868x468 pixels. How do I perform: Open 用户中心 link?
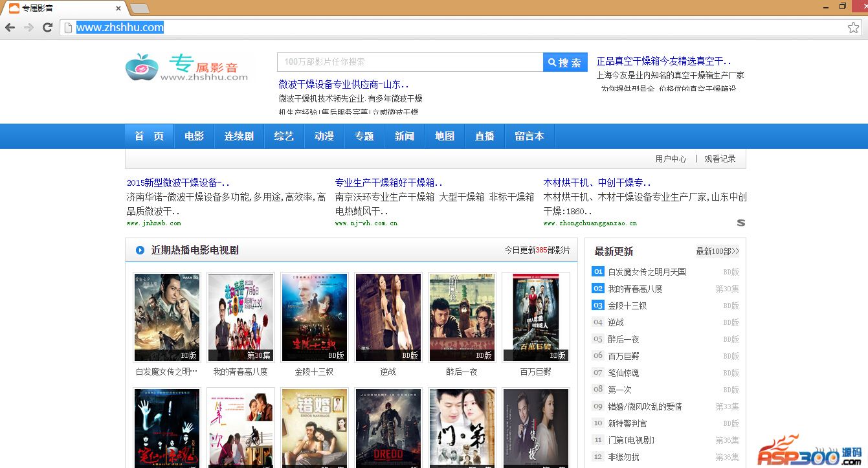(671, 159)
